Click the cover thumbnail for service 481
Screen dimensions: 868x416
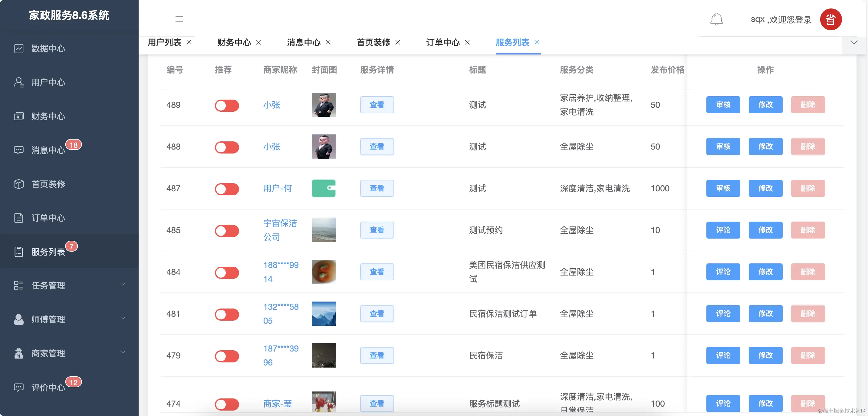(x=324, y=314)
